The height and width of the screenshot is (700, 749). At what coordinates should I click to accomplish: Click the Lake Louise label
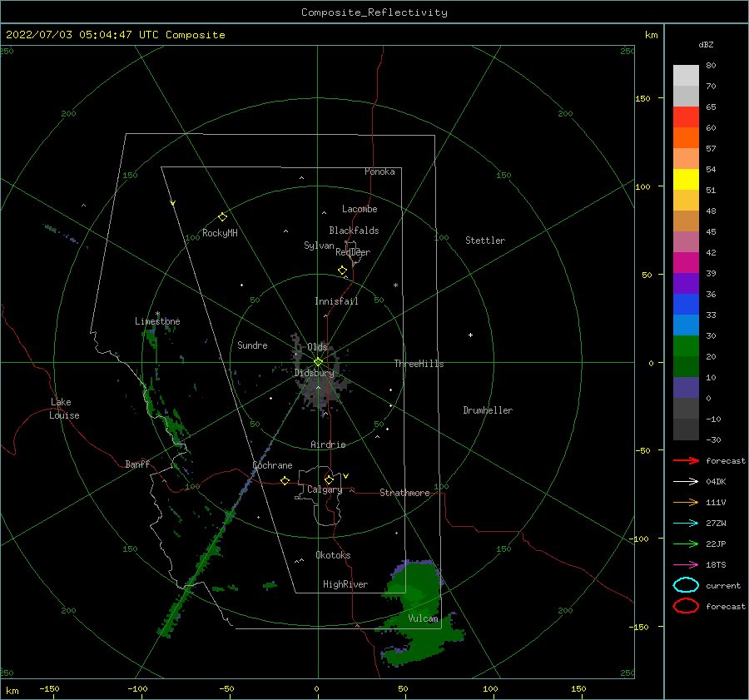click(64, 409)
